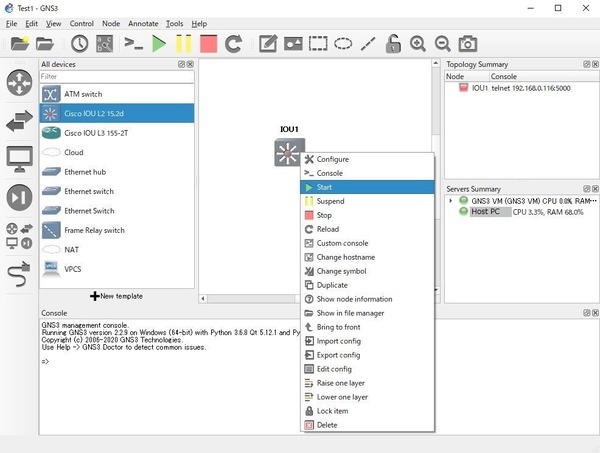Choose Lock item from context menu

point(367,411)
